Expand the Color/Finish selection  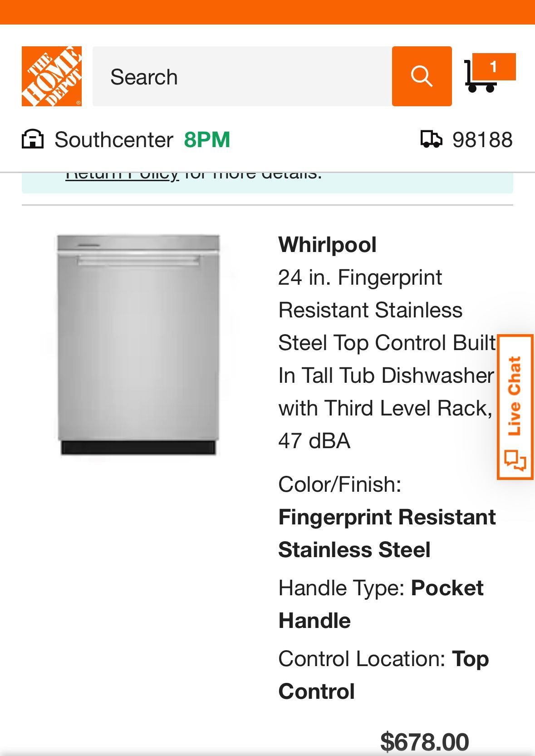coord(339,484)
